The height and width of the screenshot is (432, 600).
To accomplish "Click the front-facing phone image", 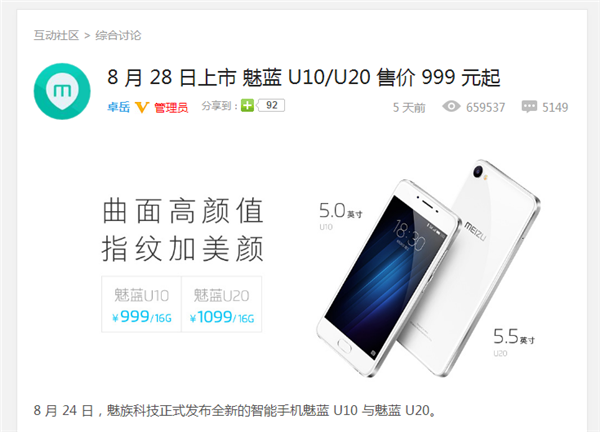I will point(386,277).
